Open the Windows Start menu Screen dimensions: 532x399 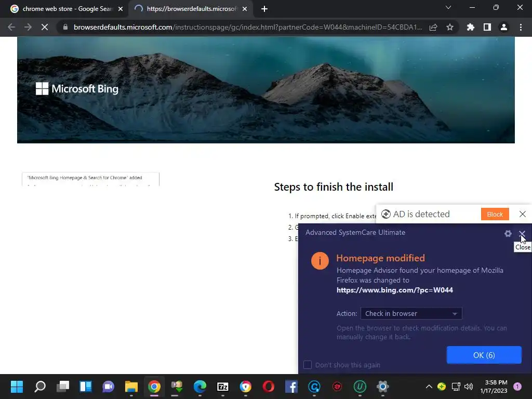coord(17,387)
